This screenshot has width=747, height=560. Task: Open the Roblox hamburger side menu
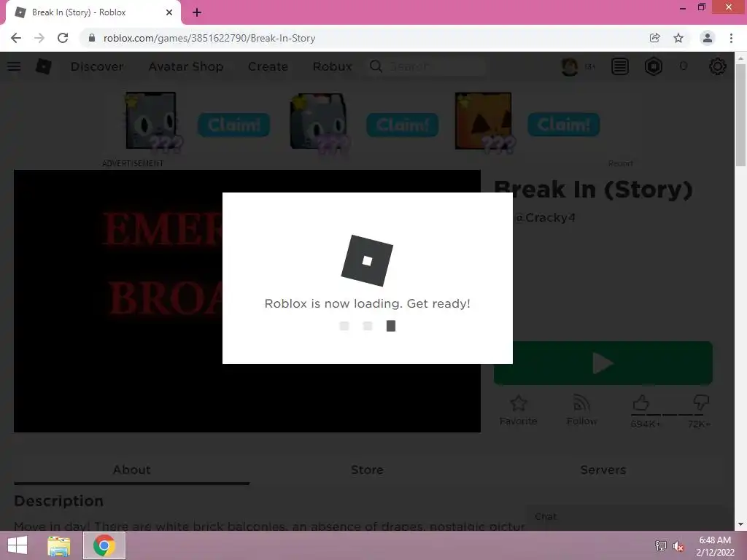(x=14, y=66)
